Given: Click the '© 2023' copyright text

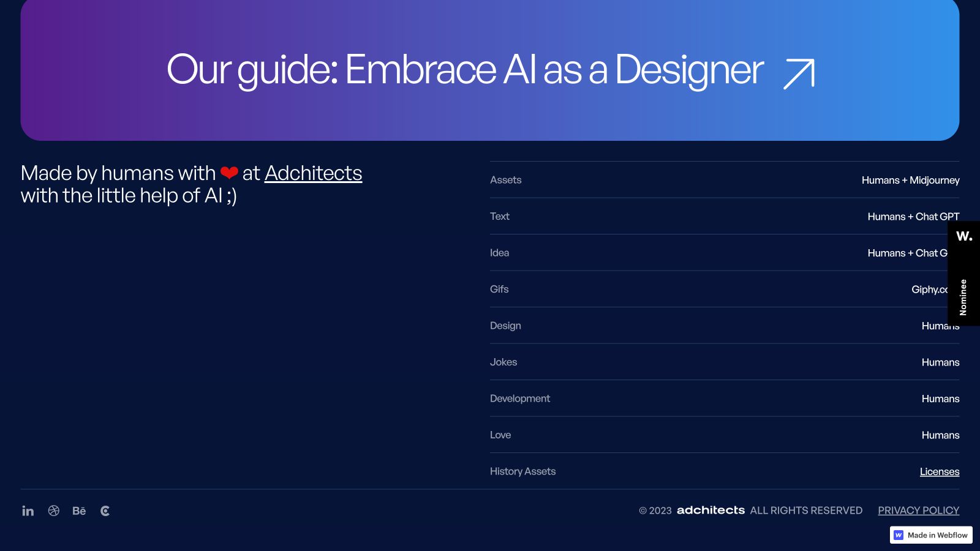Looking at the screenshot, I should pos(655,511).
